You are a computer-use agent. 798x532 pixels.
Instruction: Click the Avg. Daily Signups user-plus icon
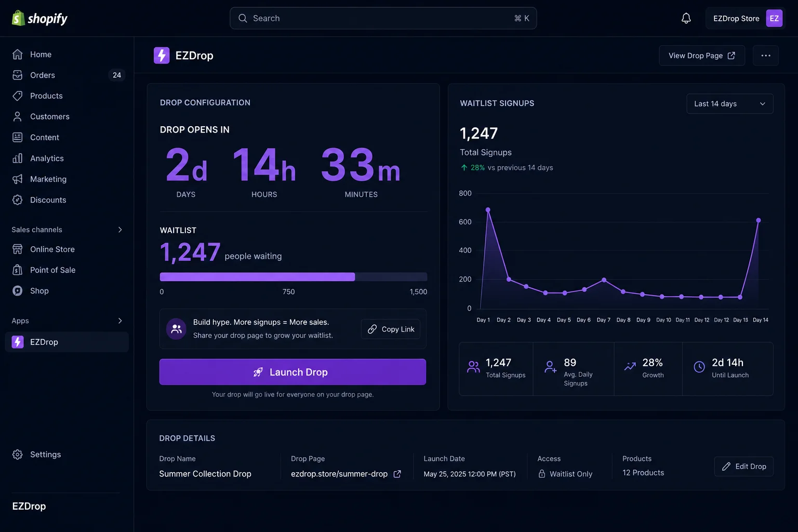550,367
